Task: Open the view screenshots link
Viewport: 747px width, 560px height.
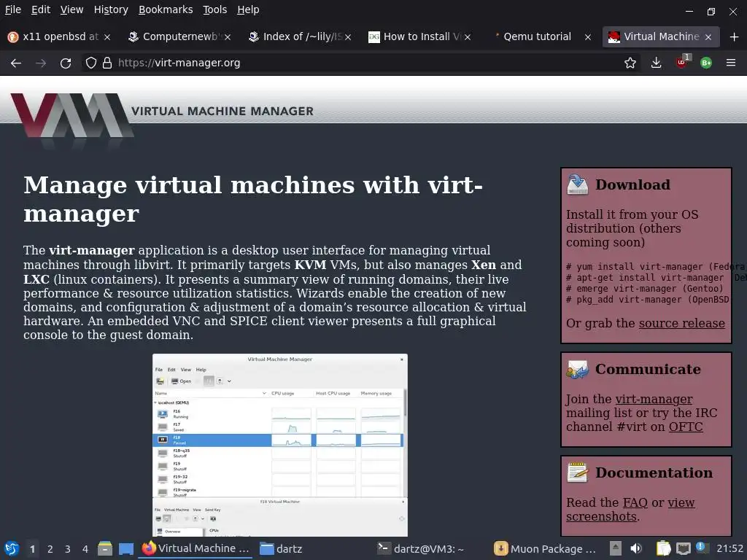Action: point(630,510)
